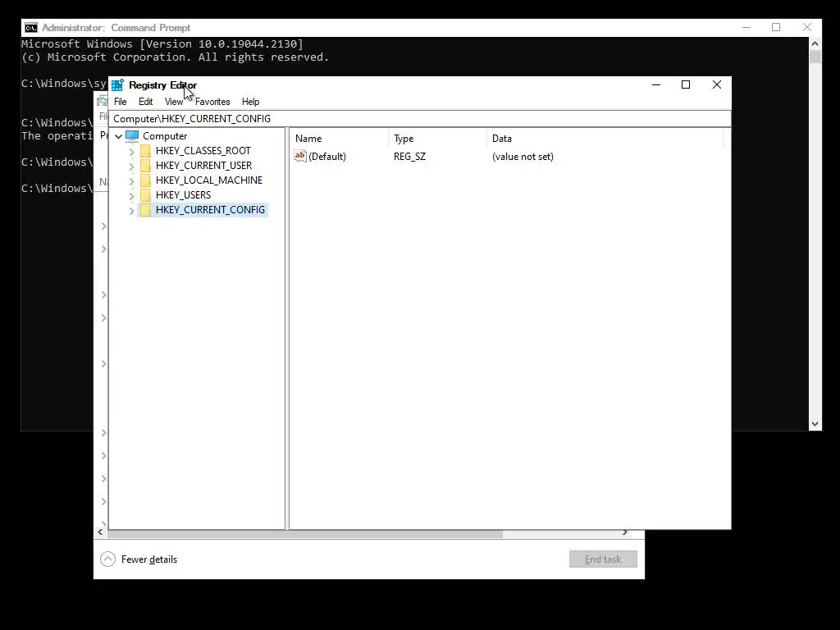Click the REG_SZ type cell
The width and height of the screenshot is (840, 630).
point(410,157)
